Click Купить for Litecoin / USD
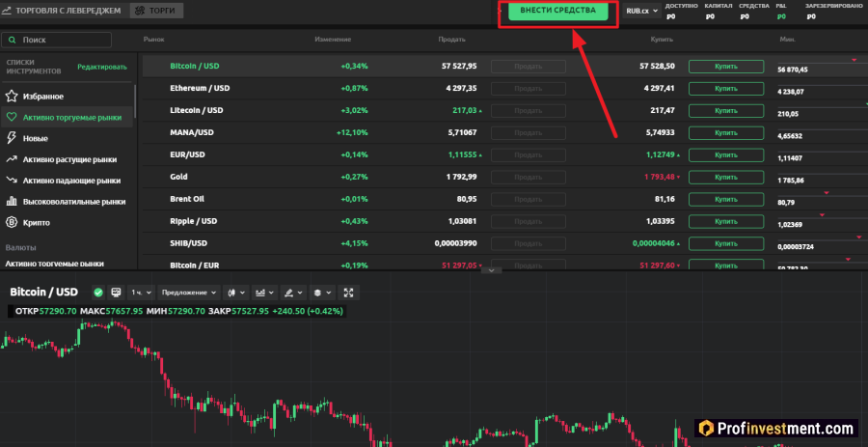The height and width of the screenshot is (447, 868). (725, 111)
